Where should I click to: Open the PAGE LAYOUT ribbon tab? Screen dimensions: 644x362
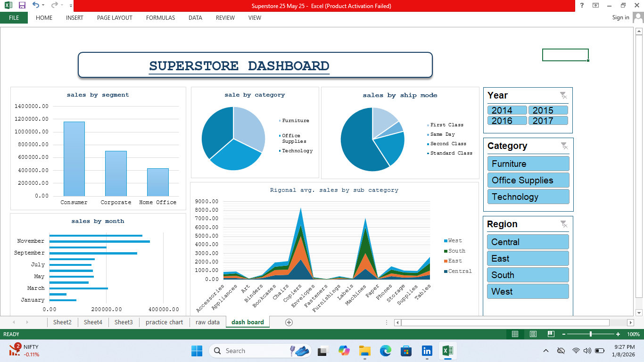[115, 18]
